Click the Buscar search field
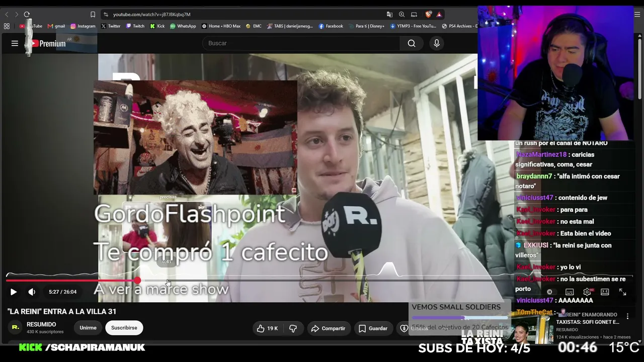 click(x=301, y=43)
